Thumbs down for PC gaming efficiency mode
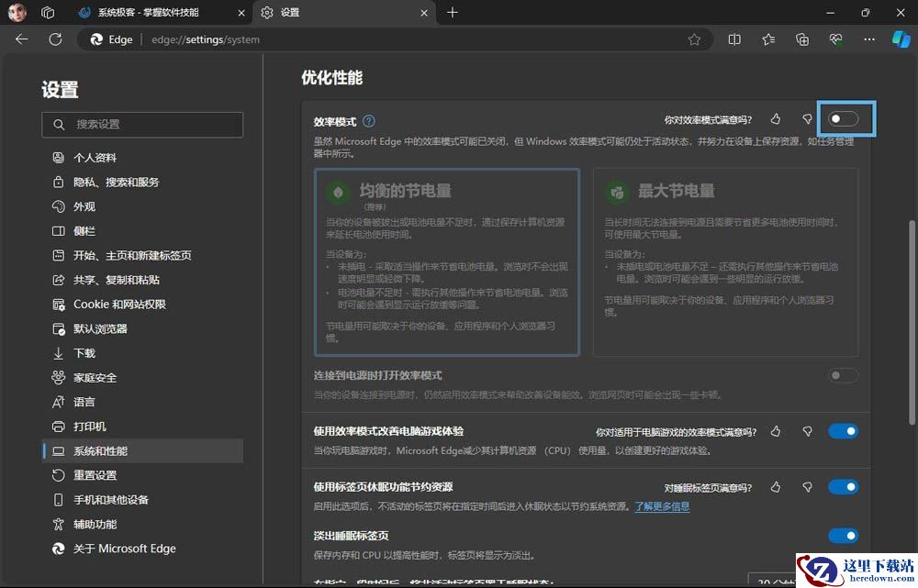Screen dimensions: 918x588 pyautogui.click(x=807, y=431)
